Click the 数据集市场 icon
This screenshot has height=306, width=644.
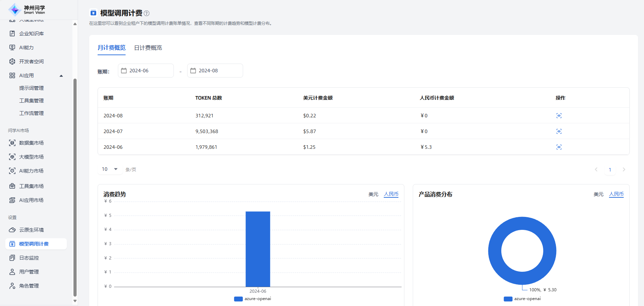pyautogui.click(x=12, y=143)
